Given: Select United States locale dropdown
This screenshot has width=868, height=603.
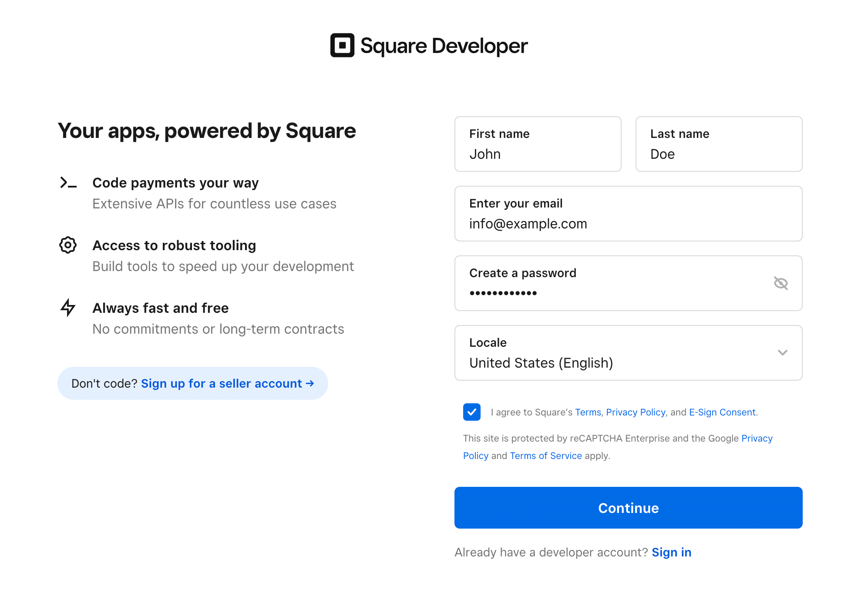Looking at the screenshot, I should point(629,352).
